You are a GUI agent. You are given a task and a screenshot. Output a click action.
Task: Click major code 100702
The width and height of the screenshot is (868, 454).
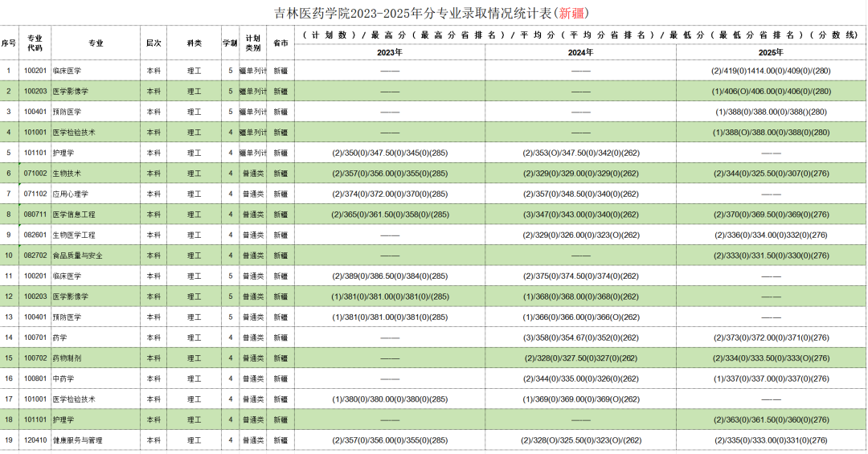tap(35, 358)
